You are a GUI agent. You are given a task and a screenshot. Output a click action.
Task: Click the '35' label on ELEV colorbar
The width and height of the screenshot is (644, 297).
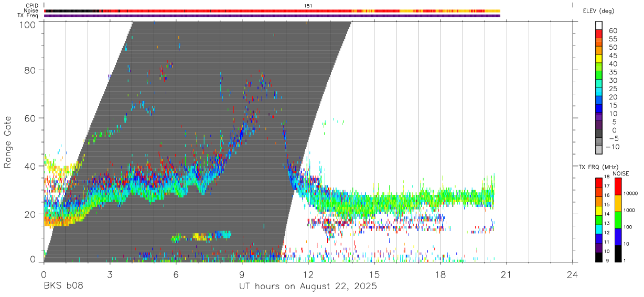point(613,72)
